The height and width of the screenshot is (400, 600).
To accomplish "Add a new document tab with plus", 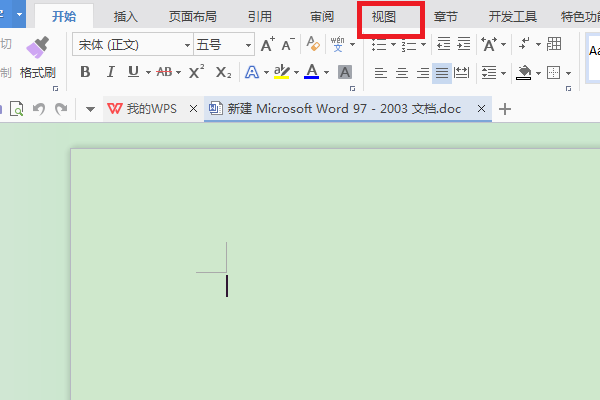I will tap(505, 109).
